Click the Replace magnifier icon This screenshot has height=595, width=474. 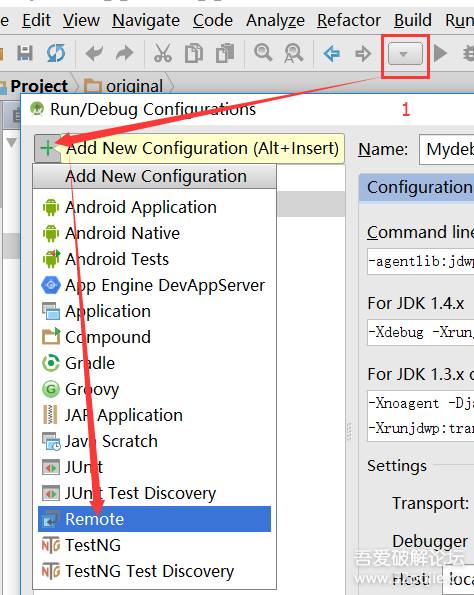pos(294,53)
